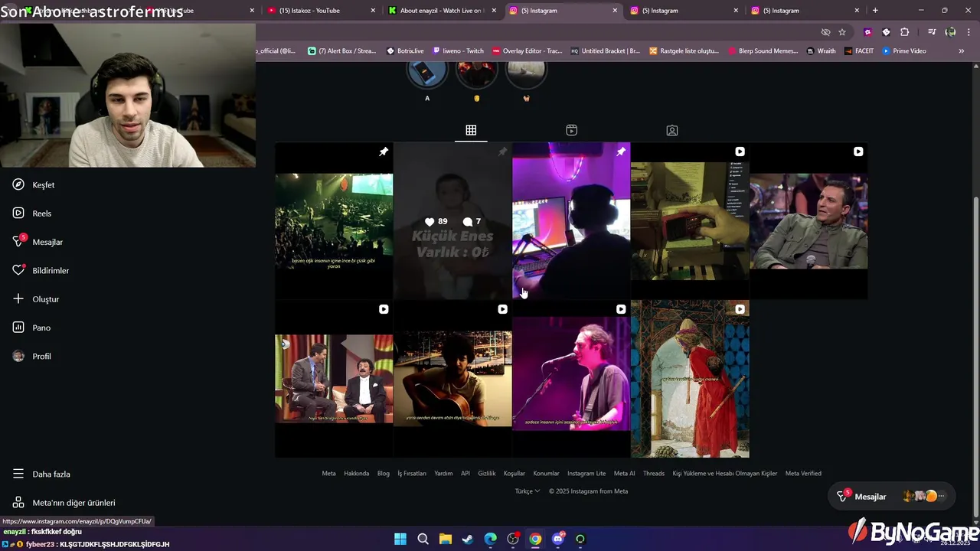Click the Hakkında footer link

pyautogui.click(x=356, y=473)
